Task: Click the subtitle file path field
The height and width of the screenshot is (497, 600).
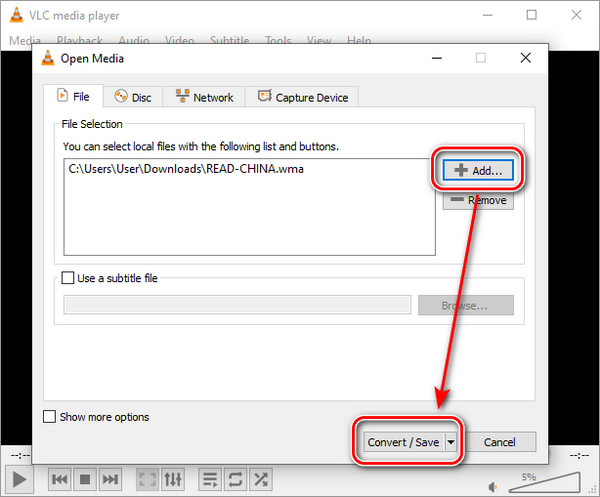Action: pos(237,305)
